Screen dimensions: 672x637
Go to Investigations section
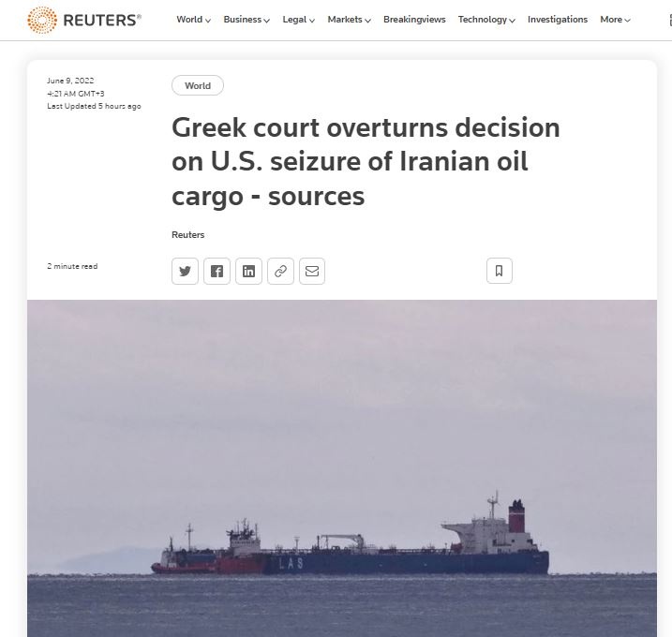coord(558,20)
